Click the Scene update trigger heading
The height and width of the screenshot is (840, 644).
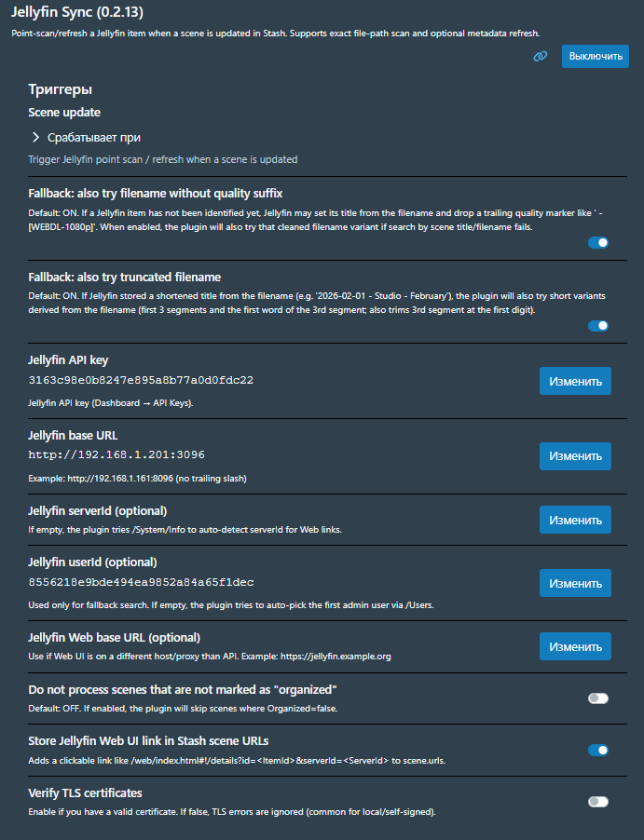pyautogui.click(x=64, y=112)
